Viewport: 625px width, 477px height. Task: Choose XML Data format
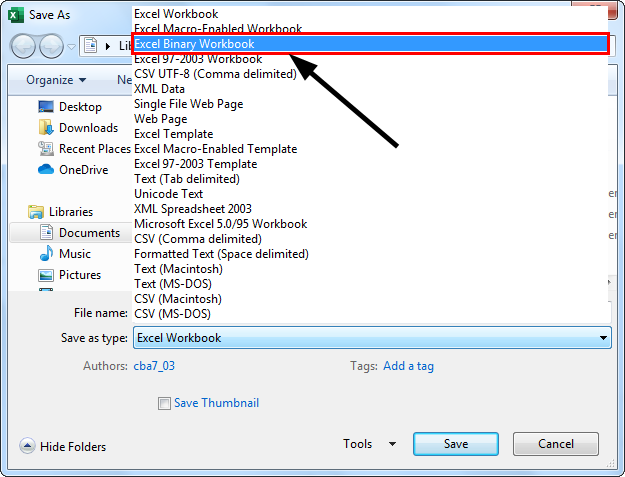coord(369,89)
